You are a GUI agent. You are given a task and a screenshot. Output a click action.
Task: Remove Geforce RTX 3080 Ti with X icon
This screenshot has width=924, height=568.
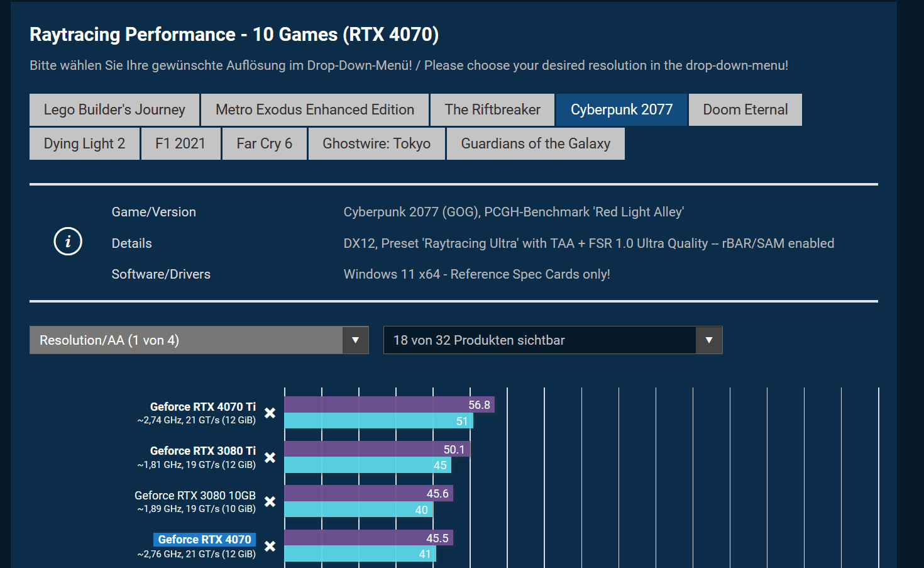pyautogui.click(x=270, y=457)
